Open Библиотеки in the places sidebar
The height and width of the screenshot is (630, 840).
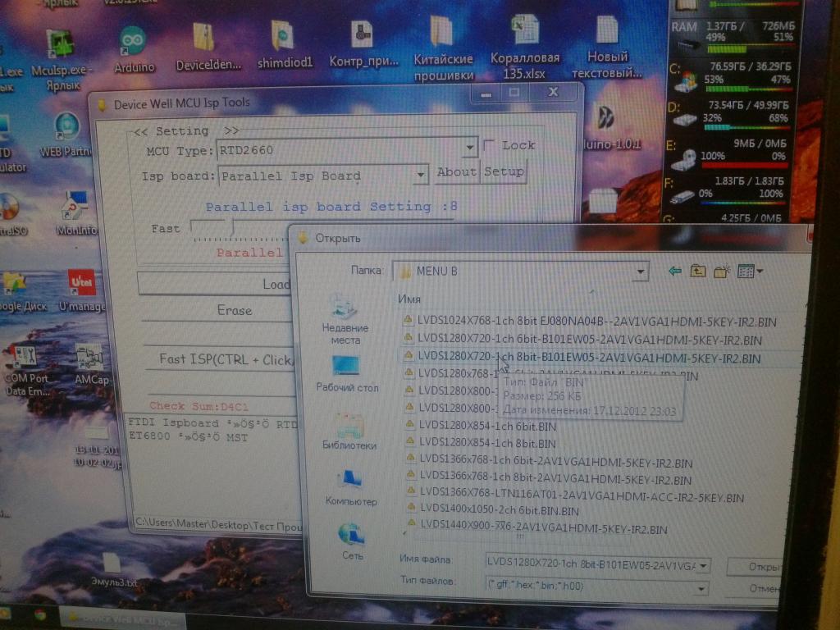(349, 431)
